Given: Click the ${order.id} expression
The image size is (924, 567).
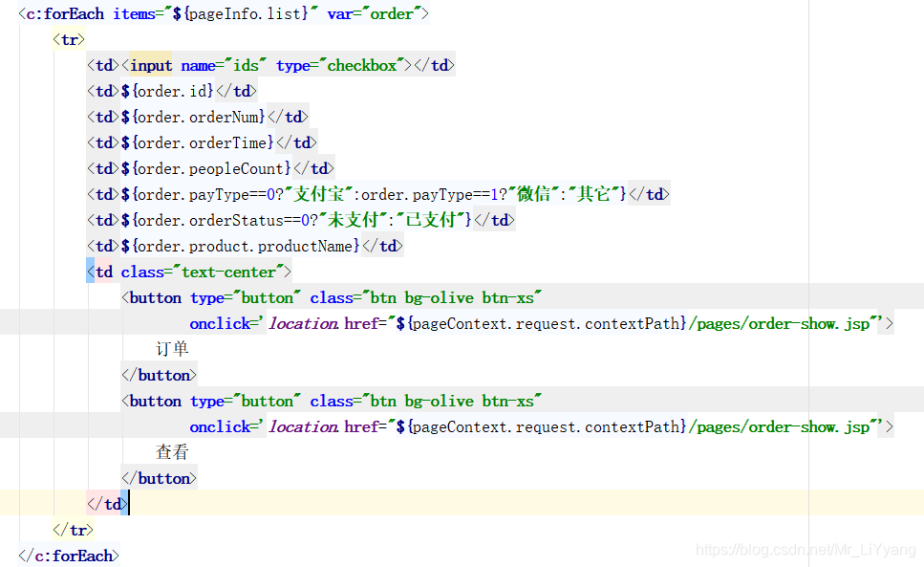Looking at the screenshot, I should tap(167, 92).
